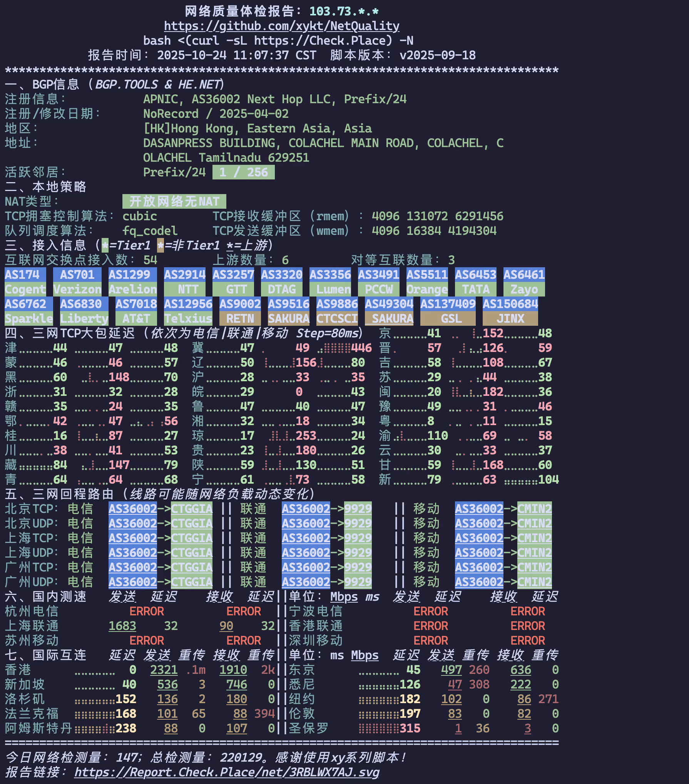Screen dimensions: 689x784
Task: Click the 香港 send speed value 2321
Action: [x=164, y=670]
